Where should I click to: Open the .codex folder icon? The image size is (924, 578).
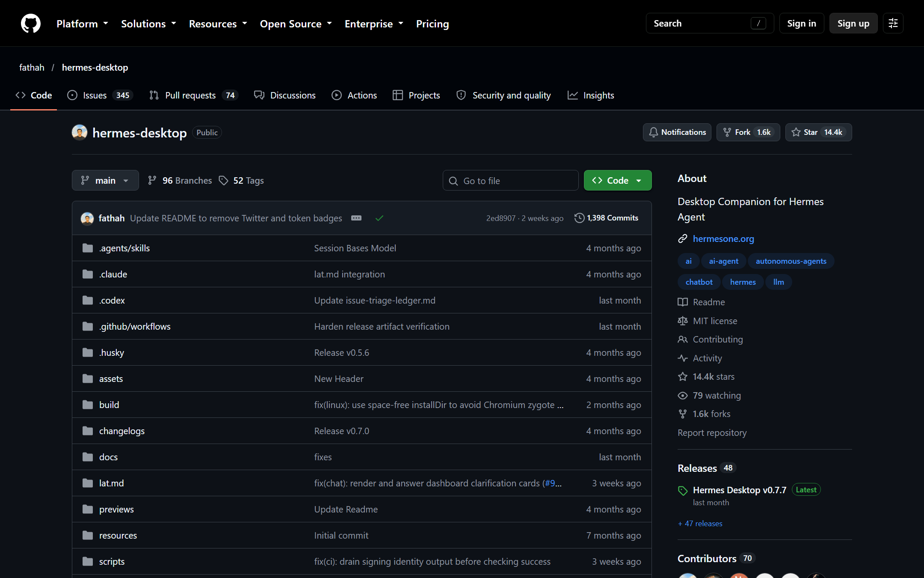pos(88,300)
